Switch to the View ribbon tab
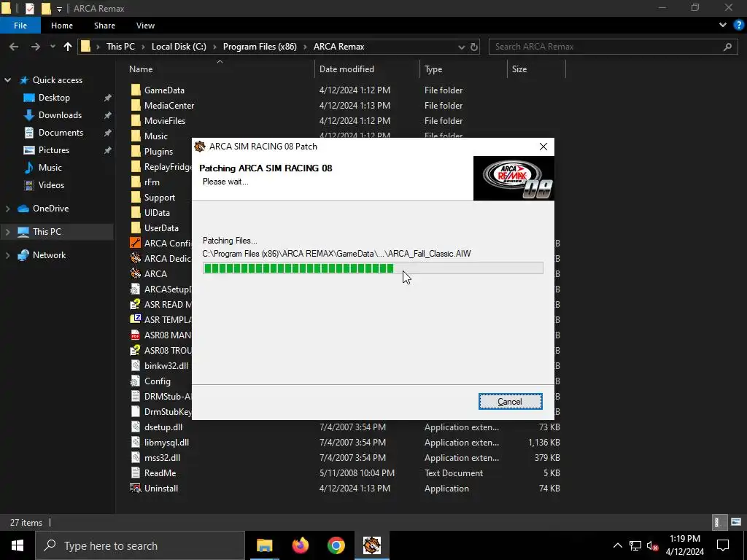The width and height of the screenshot is (747, 560). (145, 26)
